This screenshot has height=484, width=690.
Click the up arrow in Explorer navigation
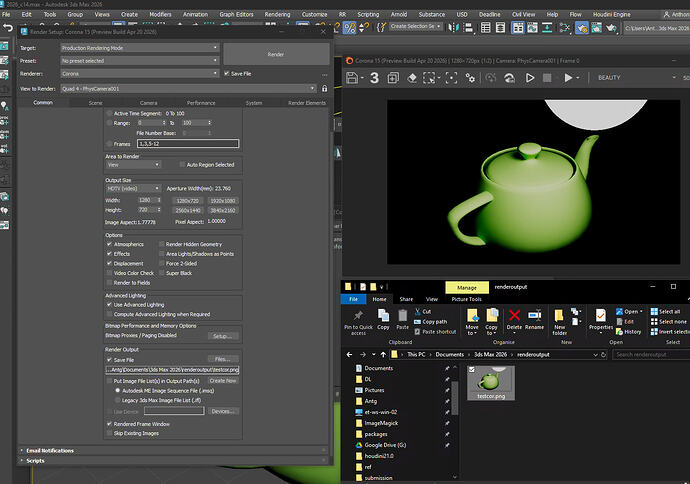click(x=383, y=355)
